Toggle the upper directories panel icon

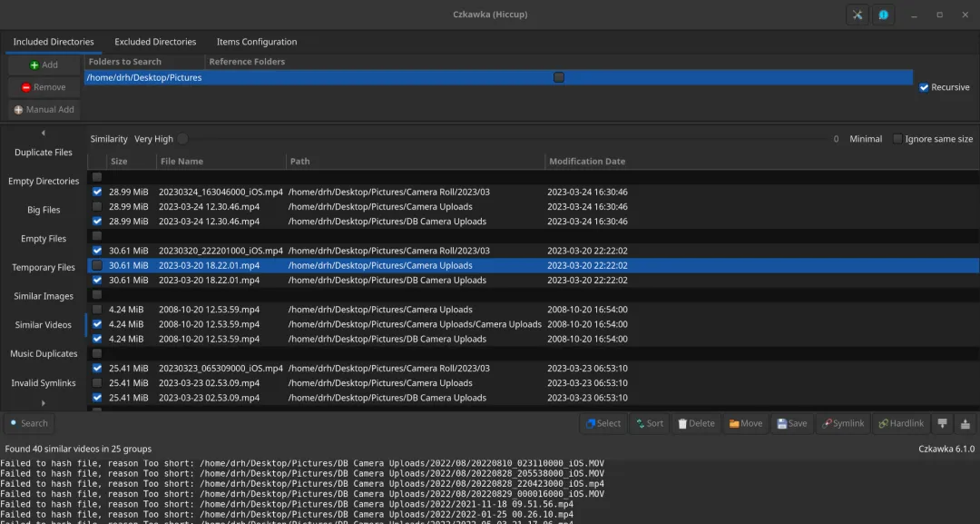coord(965,423)
